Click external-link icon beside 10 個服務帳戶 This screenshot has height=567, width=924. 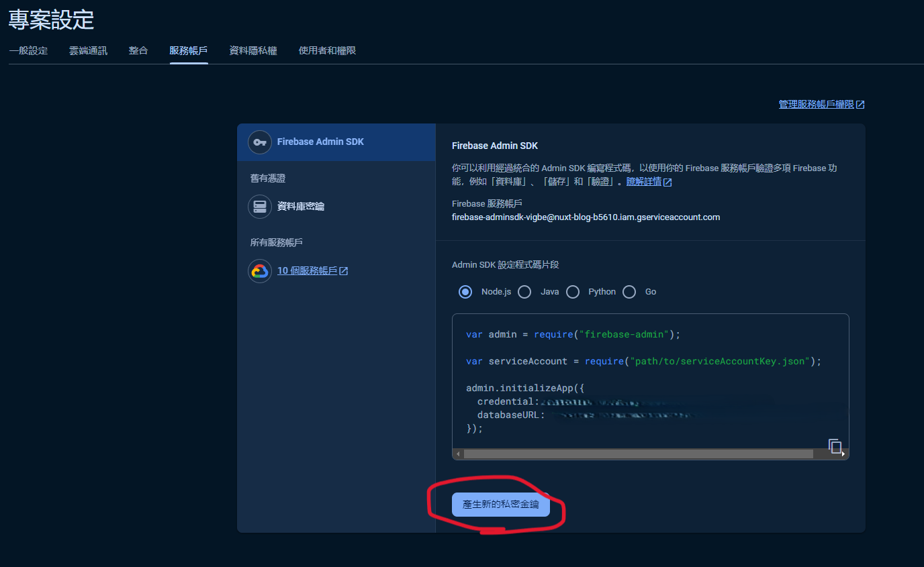coord(344,271)
